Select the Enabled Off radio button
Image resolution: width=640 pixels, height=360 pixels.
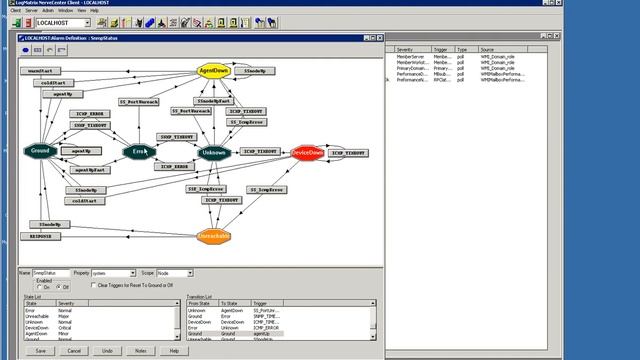click(x=59, y=287)
